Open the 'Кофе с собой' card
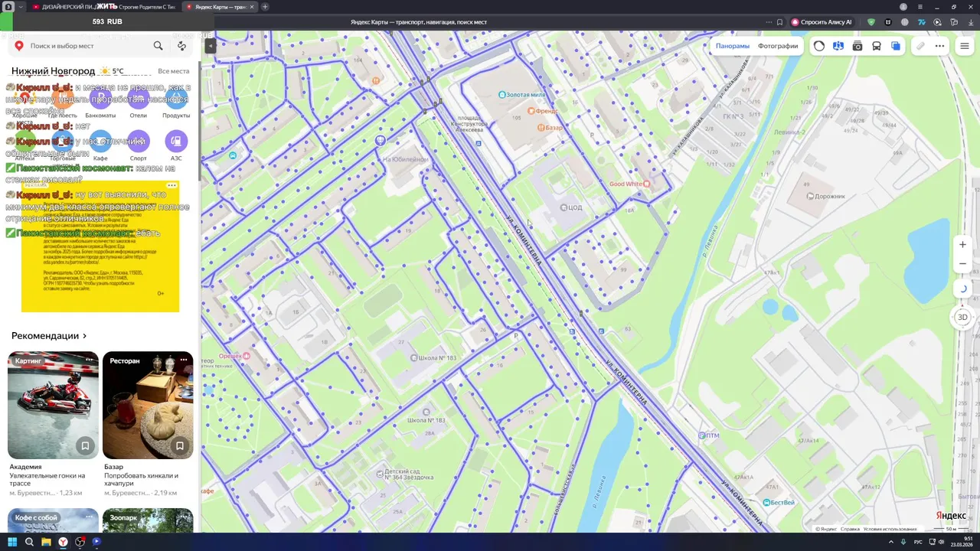Image resolution: width=980 pixels, height=551 pixels. pos(53,520)
